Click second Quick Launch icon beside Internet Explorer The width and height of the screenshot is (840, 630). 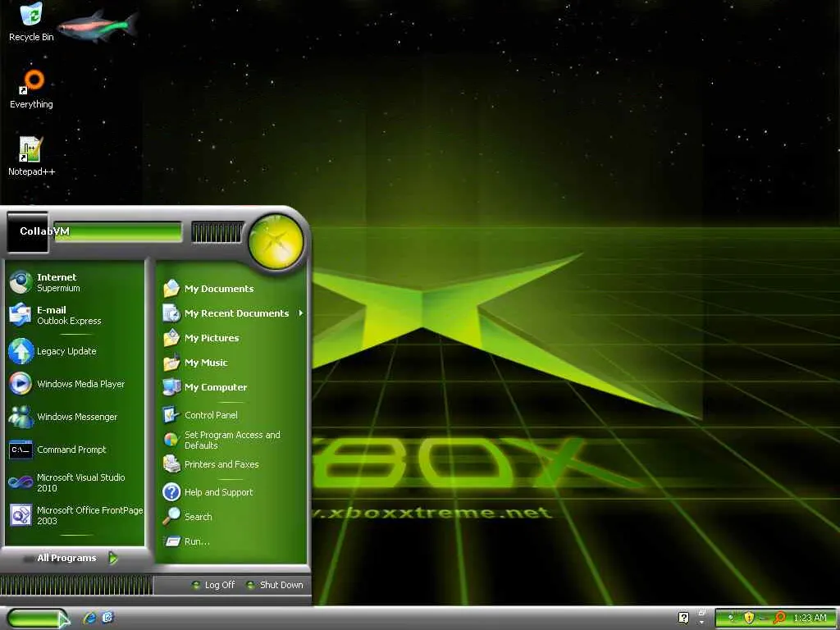107,618
